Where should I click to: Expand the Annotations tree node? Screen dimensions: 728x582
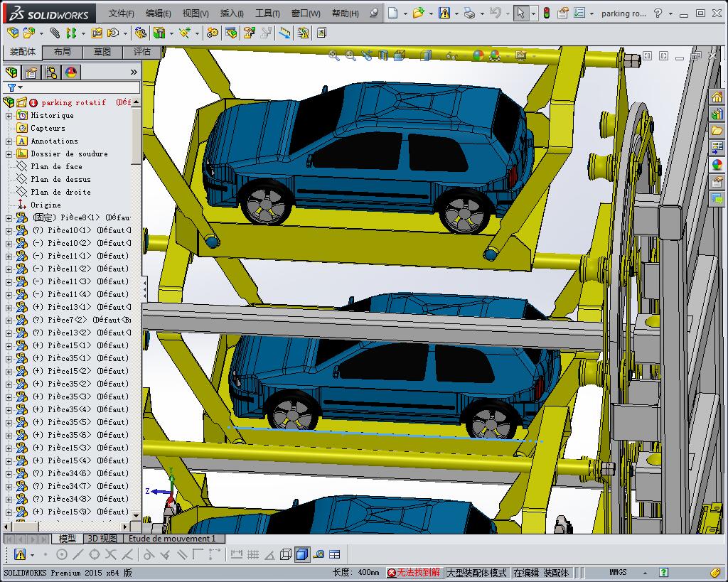pyautogui.click(x=9, y=141)
